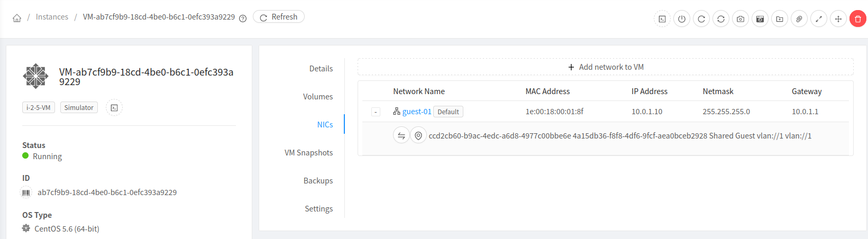Collapse the guest-01 NIC row
Screen dimensions: 868x239
tap(376, 112)
